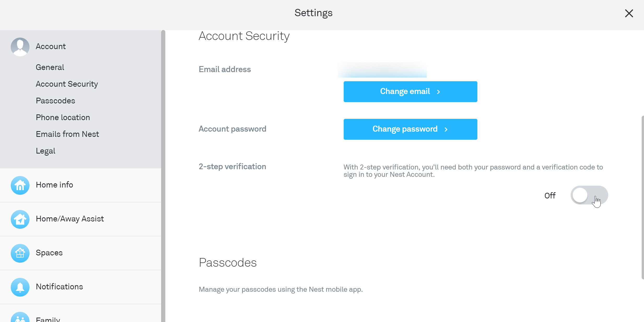The height and width of the screenshot is (322, 644).
Task: Select Phone location settings
Action: pos(63,117)
